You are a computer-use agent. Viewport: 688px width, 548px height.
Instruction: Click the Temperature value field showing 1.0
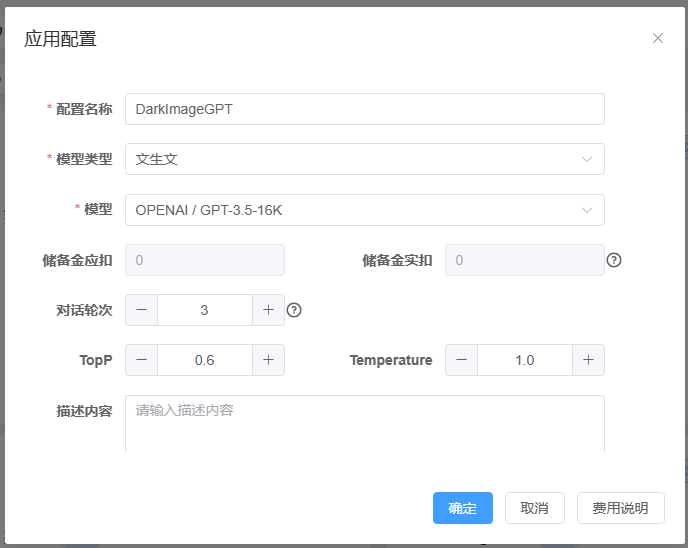(524, 360)
